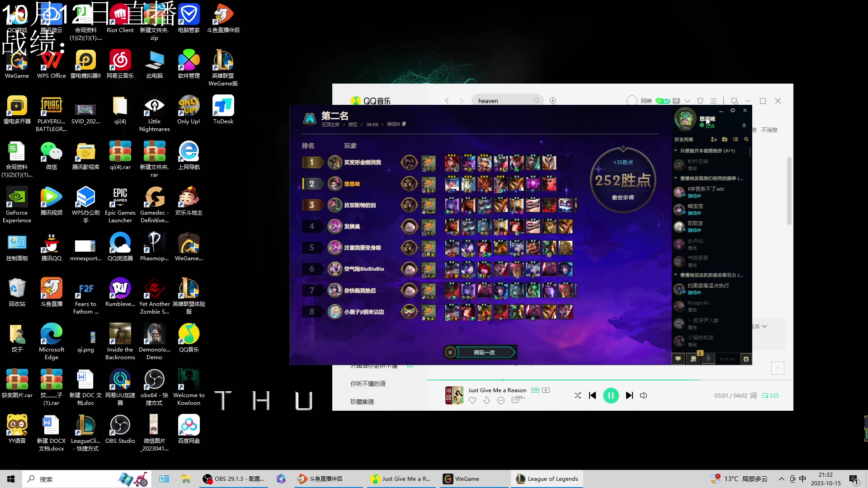This screenshot has width=868, height=488.
Task: Open OBS 29.1.3 from the taskbar
Action: (234, 479)
